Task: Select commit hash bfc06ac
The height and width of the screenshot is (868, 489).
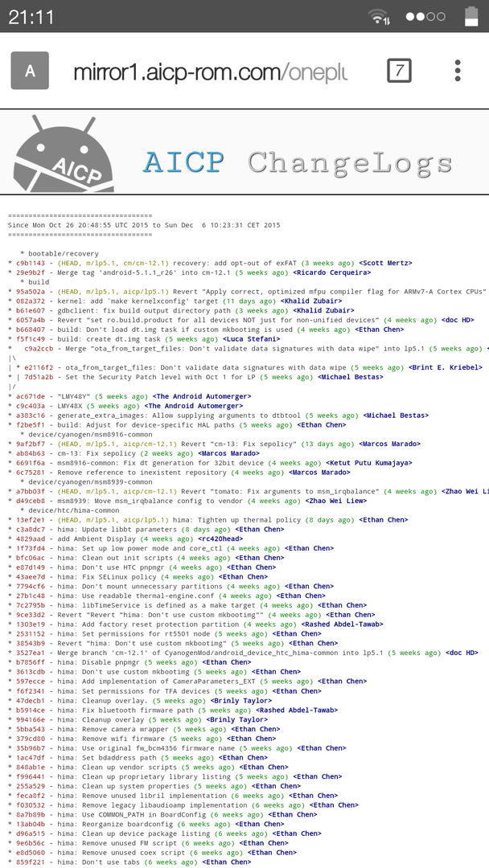Action: point(31,558)
